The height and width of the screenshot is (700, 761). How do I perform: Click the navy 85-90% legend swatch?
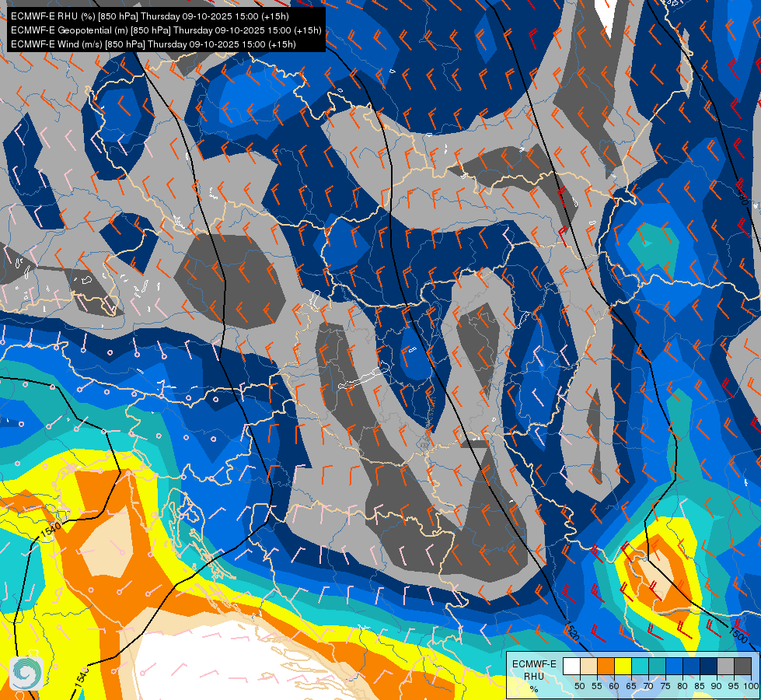pos(709,666)
